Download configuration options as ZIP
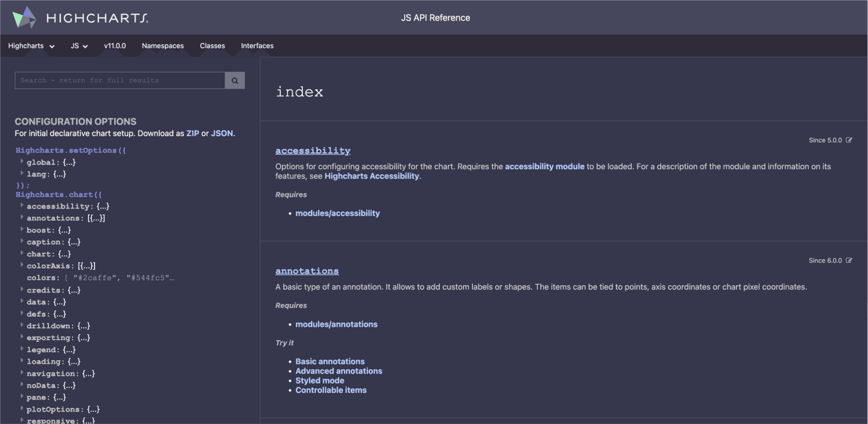Viewport: 868px width, 424px height. (192, 134)
